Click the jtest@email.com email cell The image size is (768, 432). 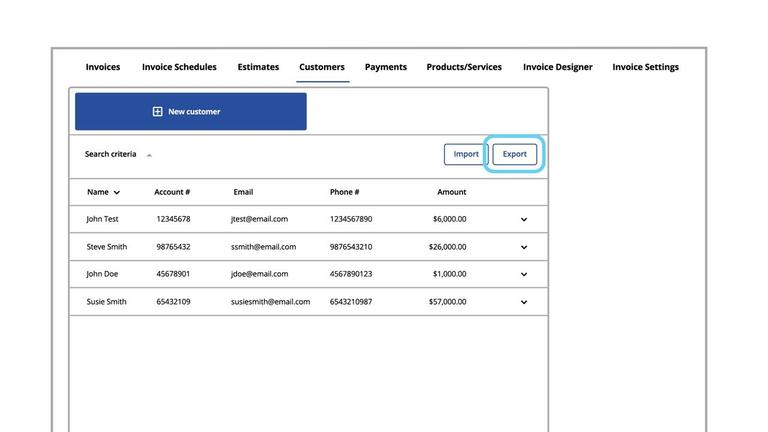(x=259, y=219)
